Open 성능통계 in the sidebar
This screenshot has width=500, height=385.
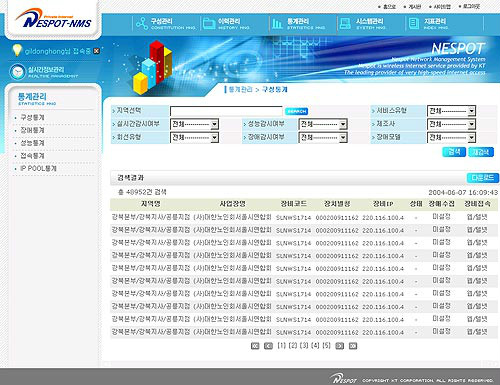click(x=32, y=143)
